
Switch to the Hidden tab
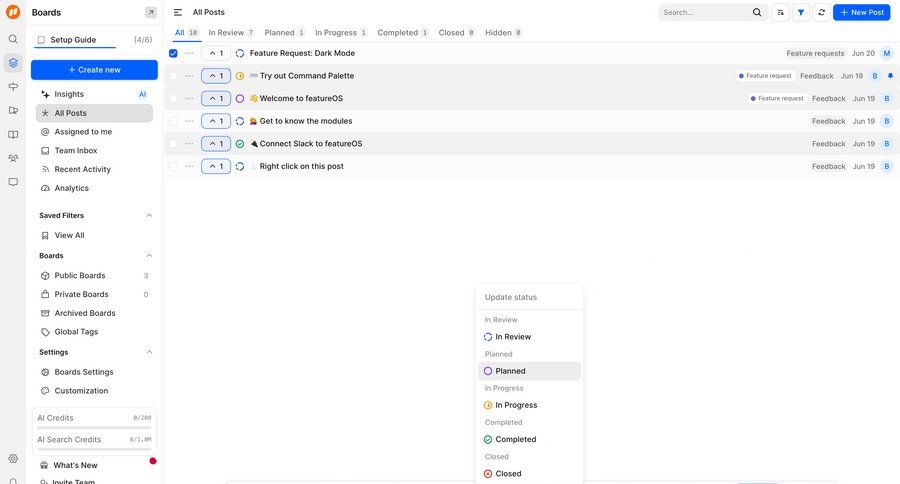tap(503, 33)
